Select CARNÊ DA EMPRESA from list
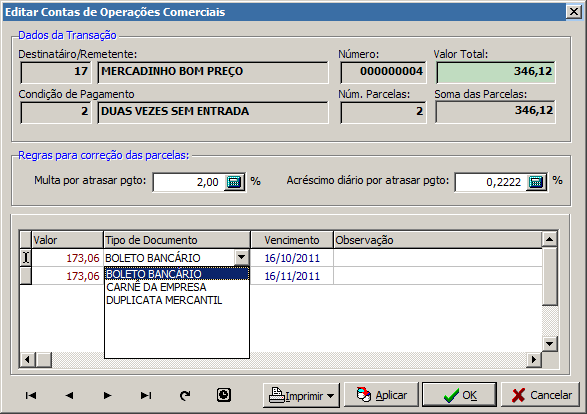Image resolution: width=587 pixels, height=414 pixels. [156, 287]
